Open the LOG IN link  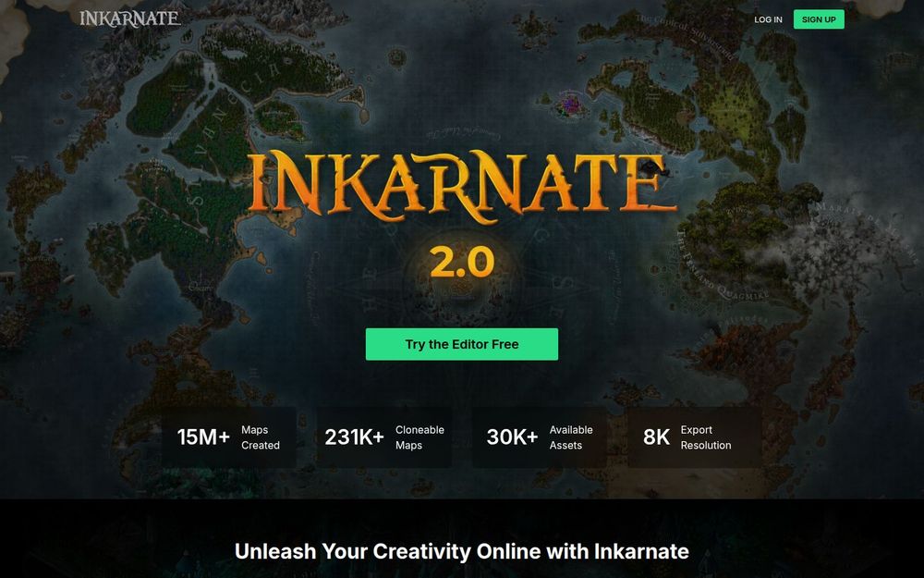tap(768, 19)
